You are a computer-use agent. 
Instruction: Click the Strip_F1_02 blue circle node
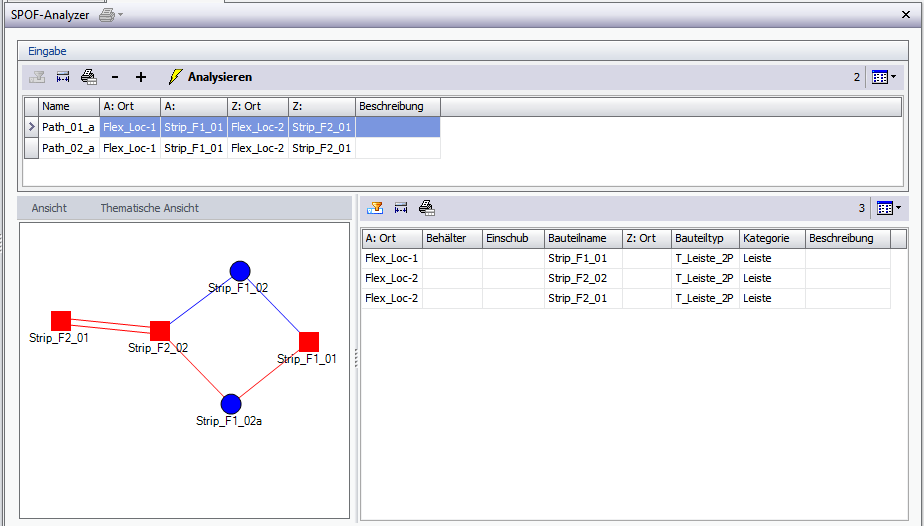(x=240, y=271)
